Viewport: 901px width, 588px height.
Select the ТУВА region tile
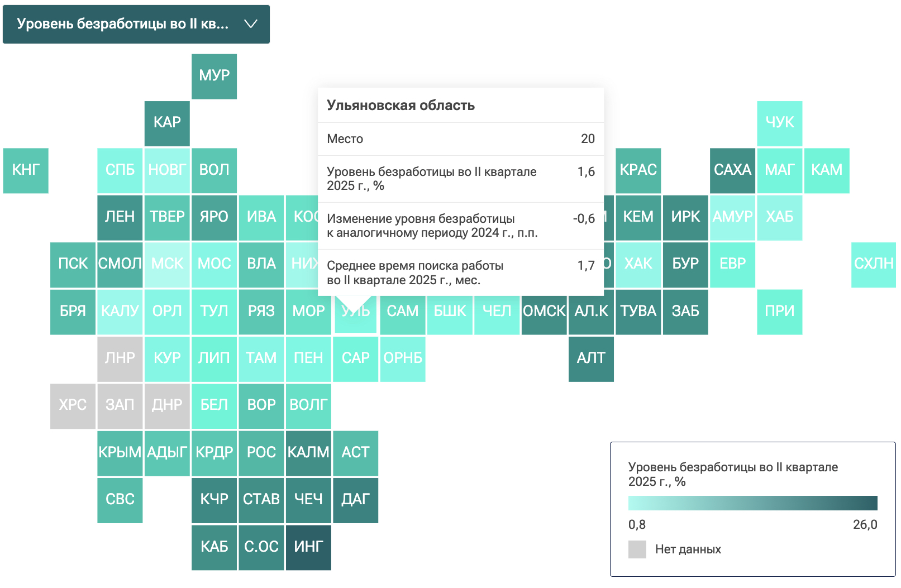click(x=638, y=312)
